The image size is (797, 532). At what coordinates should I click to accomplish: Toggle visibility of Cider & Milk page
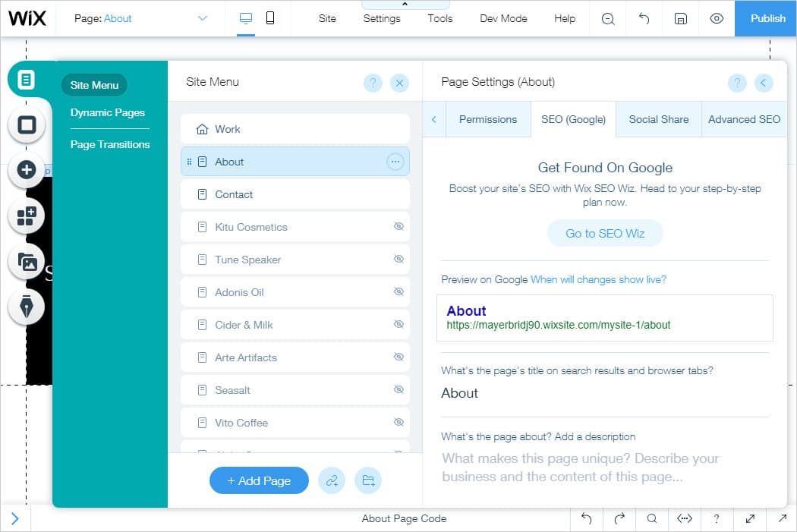[x=399, y=323]
